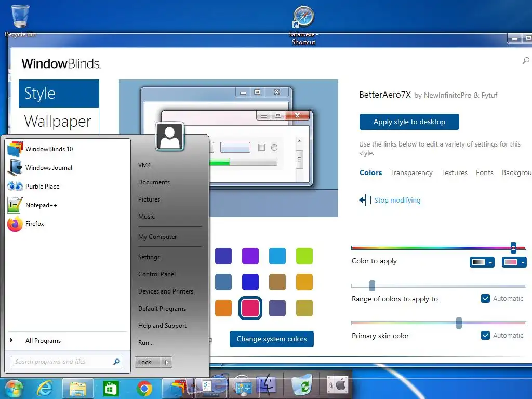Pick the selected pink-red color swatch
The width and height of the screenshot is (532, 399).
click(x=250, y=308)
